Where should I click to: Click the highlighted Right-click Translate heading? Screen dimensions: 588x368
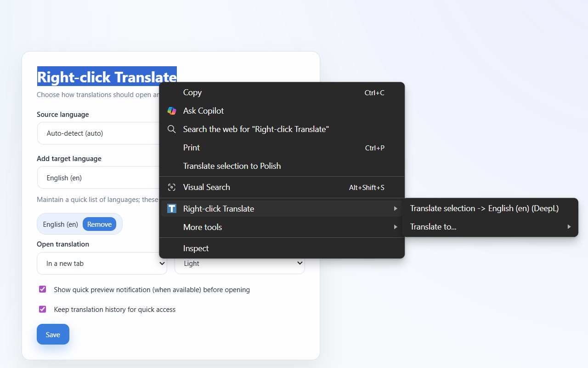coord(107,76)
